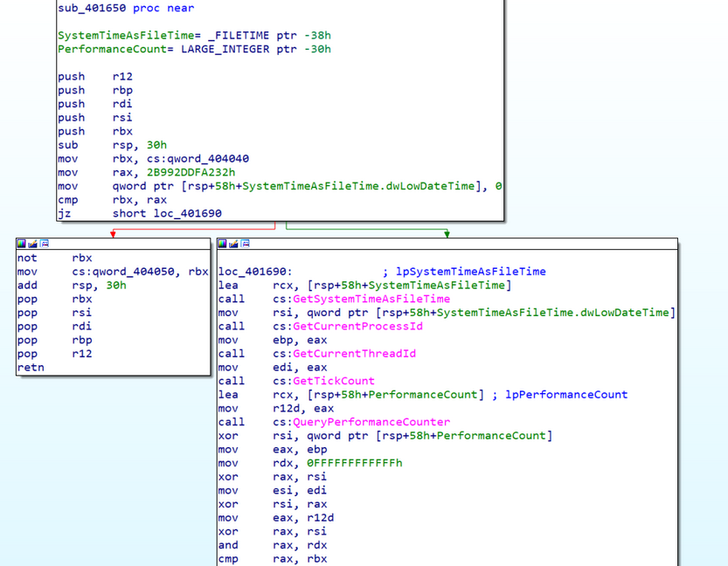This screenshot has width=728, height=566.
Task: Click the GetCurrentThreadId call
Action: point(354,354)
